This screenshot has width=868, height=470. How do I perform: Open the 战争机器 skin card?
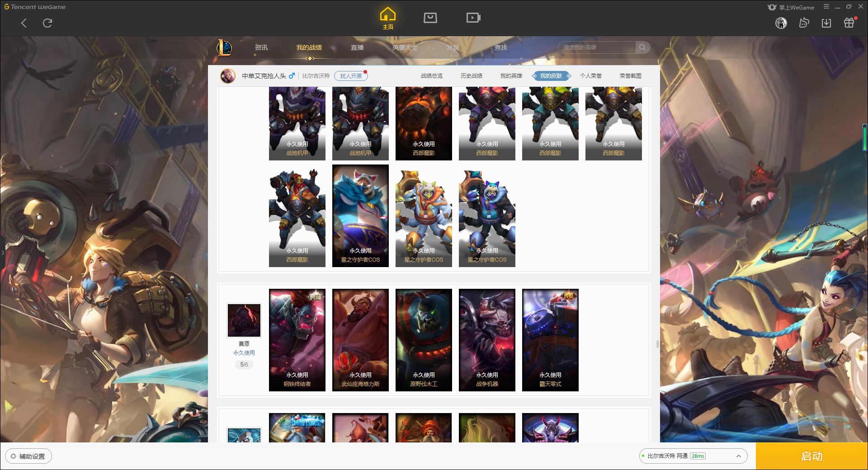pos(487,340)
